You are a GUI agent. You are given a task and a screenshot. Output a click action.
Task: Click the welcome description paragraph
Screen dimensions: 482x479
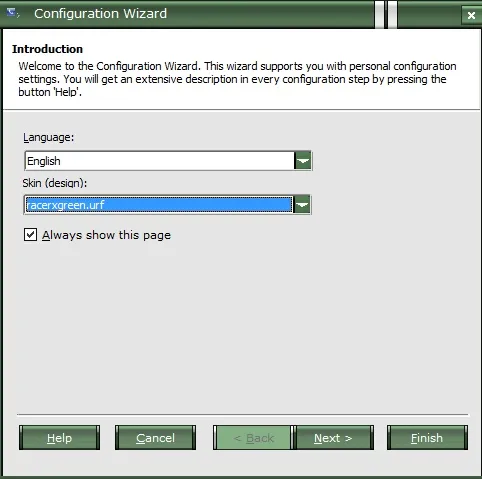click(x=237, y=79)
